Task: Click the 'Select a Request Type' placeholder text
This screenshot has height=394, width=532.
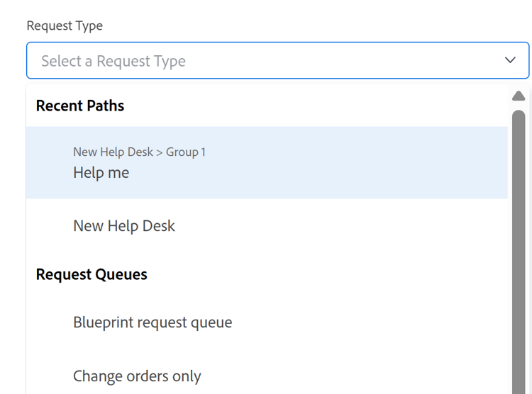Action: click(113, 61)
